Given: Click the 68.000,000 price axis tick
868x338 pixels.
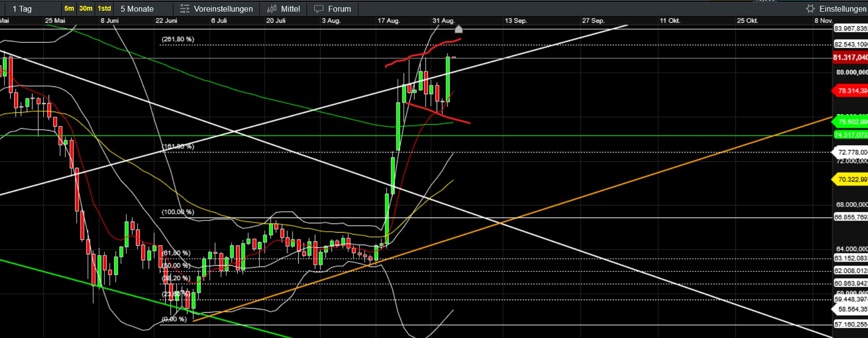Looking at the screenshot, I should (851, 204).
